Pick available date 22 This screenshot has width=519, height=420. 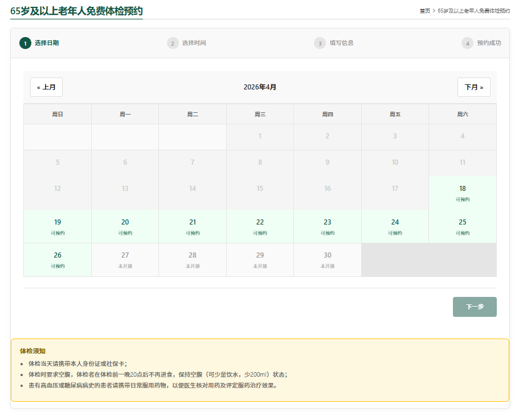[x=260, y=226]
